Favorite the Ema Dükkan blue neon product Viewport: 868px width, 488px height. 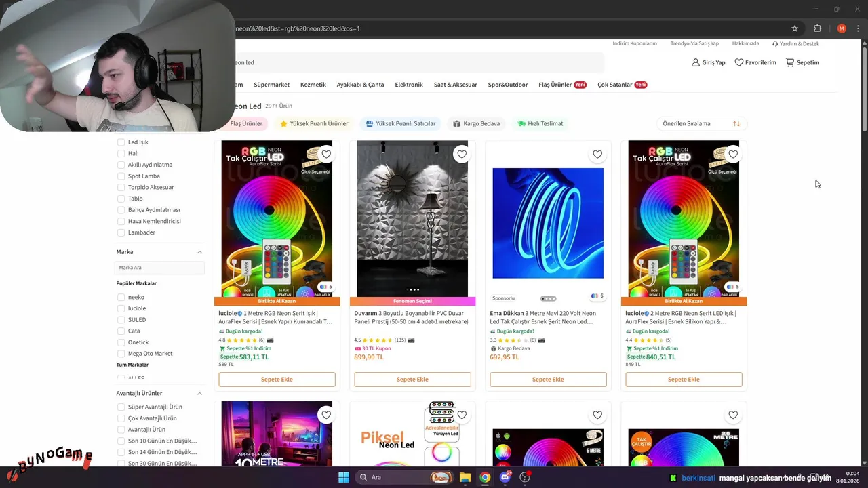tap(597, 155)
